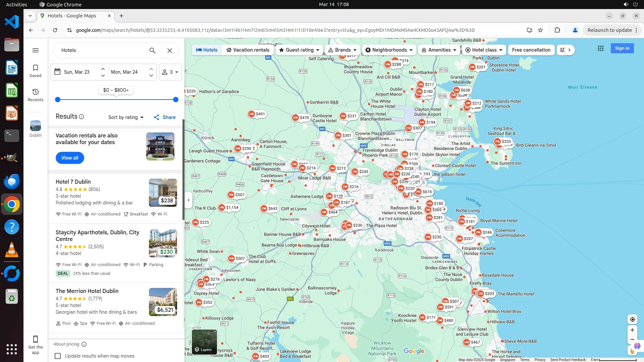
Task: Click the search magnifier icon
Action: tap(152, 50)
